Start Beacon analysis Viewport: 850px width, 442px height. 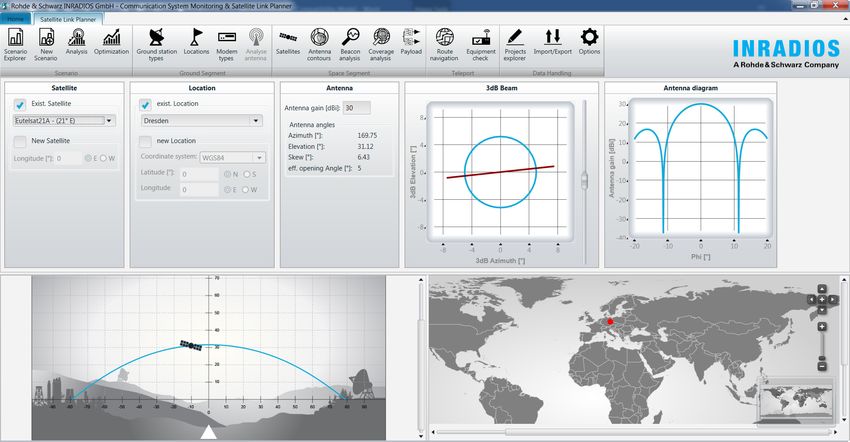tap(350, 44)
